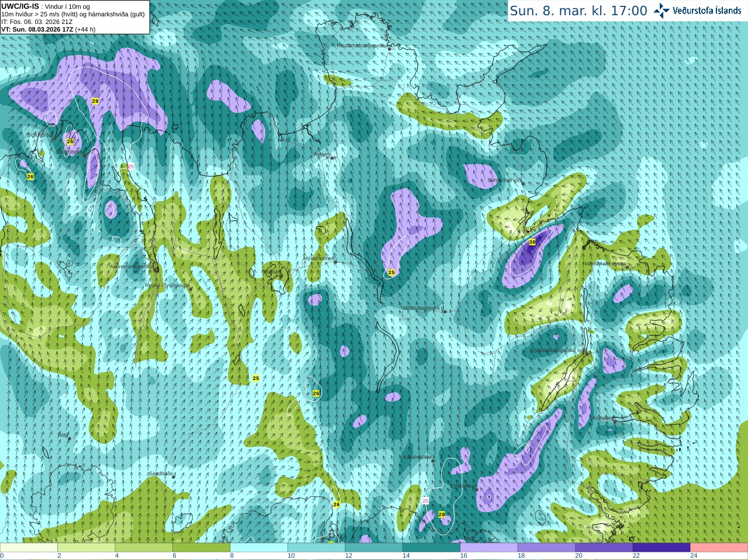This screenshot has height=560, width=748.
Task: Select the white 25 contour label below Kárahnjúkar
Action: pos(425,501)
